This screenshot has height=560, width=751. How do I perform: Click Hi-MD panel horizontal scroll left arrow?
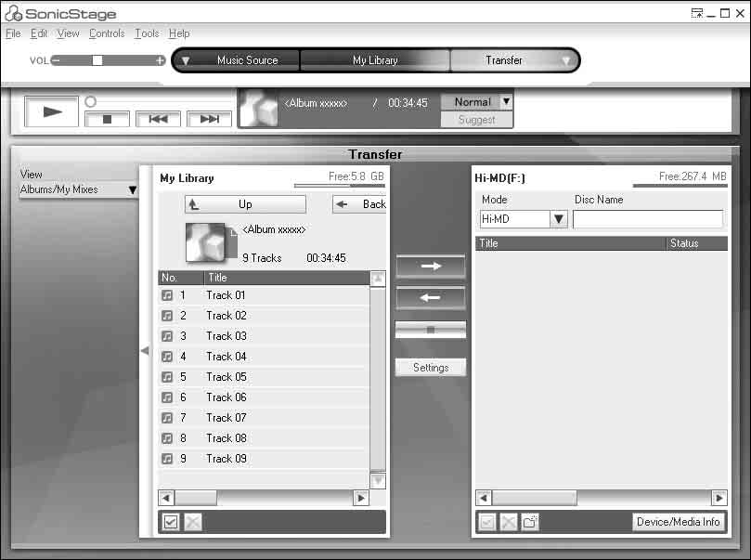pos(484,498)
